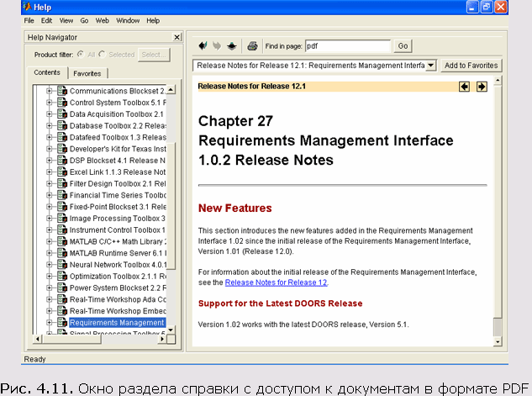Open the Web menu
Image resolution: width=532 pixels, height=396 pixels.
click(x=103, y=21)
